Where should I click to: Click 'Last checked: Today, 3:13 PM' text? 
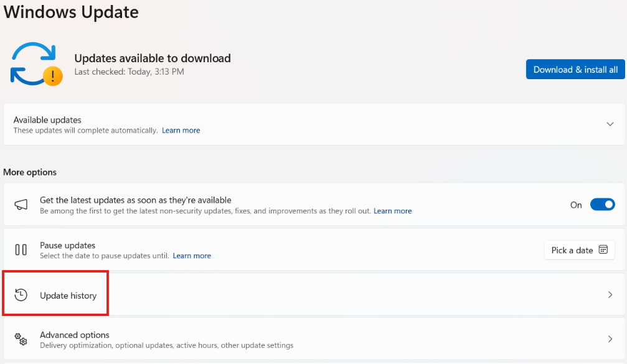tap(129, 72)
